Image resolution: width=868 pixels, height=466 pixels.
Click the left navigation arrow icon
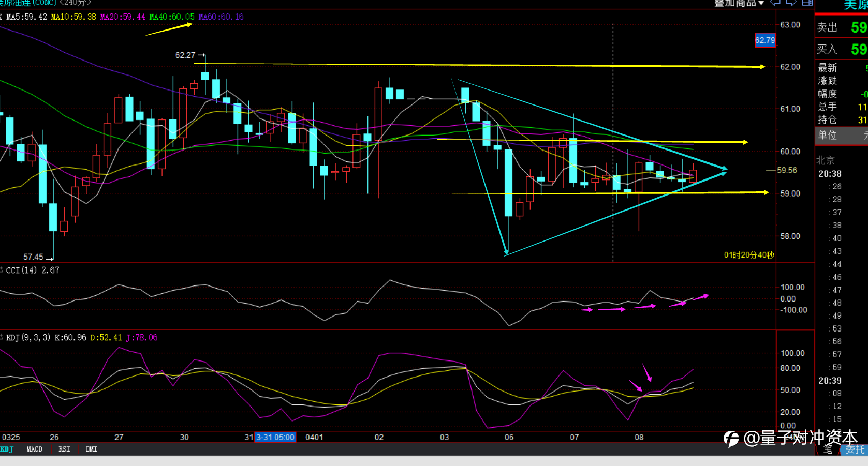(x=775, y=3)
